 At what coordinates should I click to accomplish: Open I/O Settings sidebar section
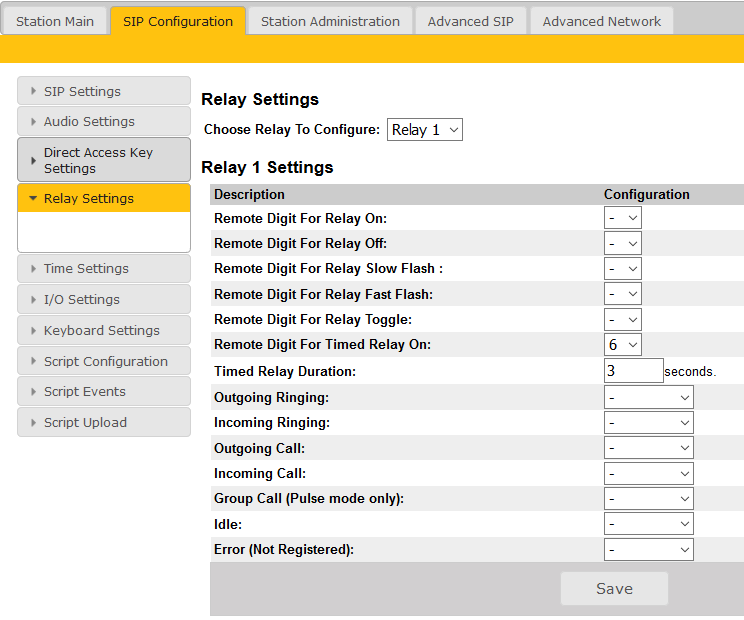(103, 299)
